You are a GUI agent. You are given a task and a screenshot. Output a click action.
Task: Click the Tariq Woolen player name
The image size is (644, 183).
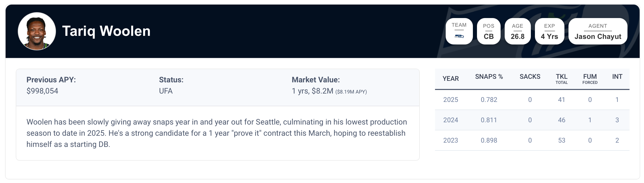tap(106, 31)
